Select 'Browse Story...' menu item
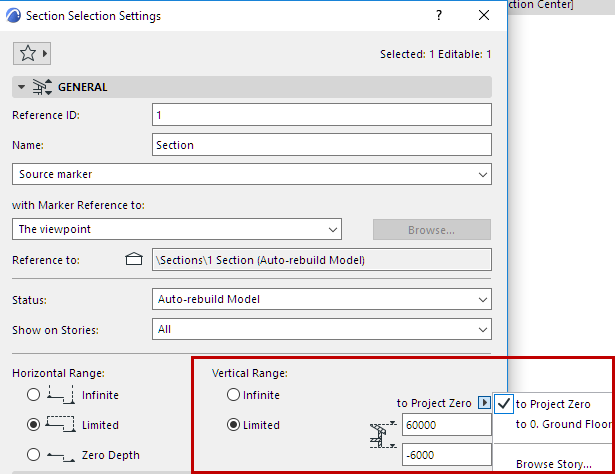Screen dimensions: 615x474 [x=551, y=463]
